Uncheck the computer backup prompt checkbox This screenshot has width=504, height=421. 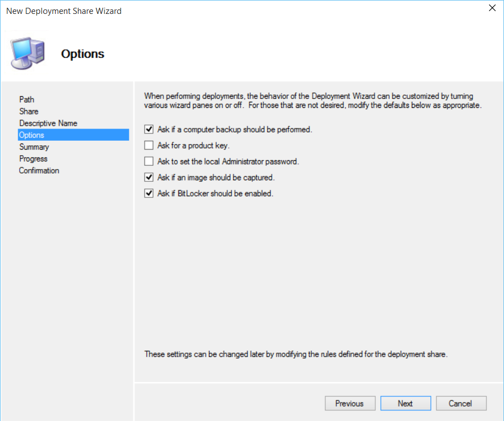[148, 130]
